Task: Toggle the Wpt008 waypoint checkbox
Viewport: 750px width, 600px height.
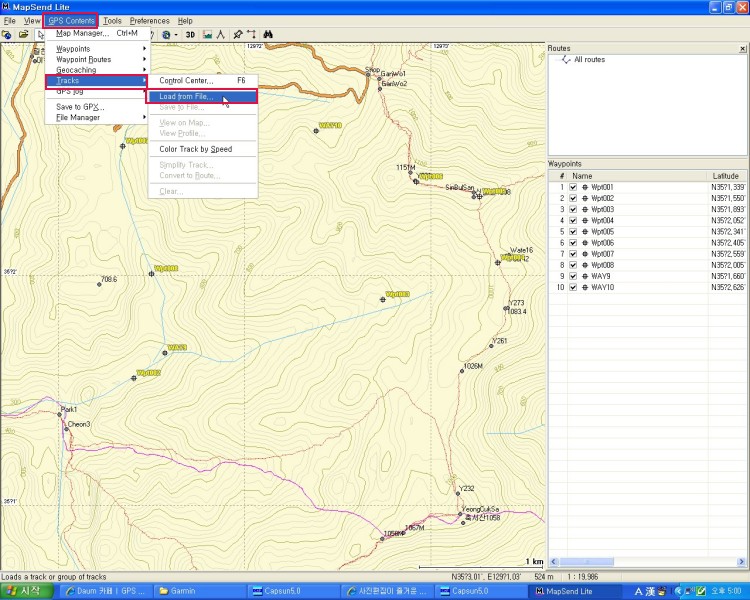Action: [573, 265]
